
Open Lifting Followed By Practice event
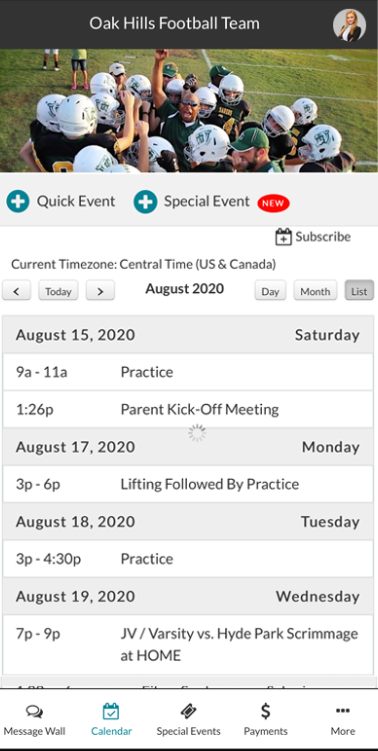pos(188,484)
